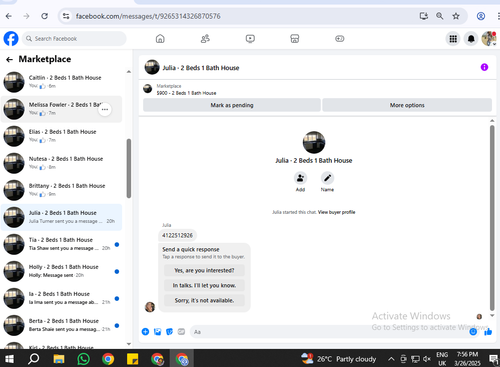This screenshot has height=367, width=500.
Task: Attach a file with the photo icon
Action: pos(157,332)
